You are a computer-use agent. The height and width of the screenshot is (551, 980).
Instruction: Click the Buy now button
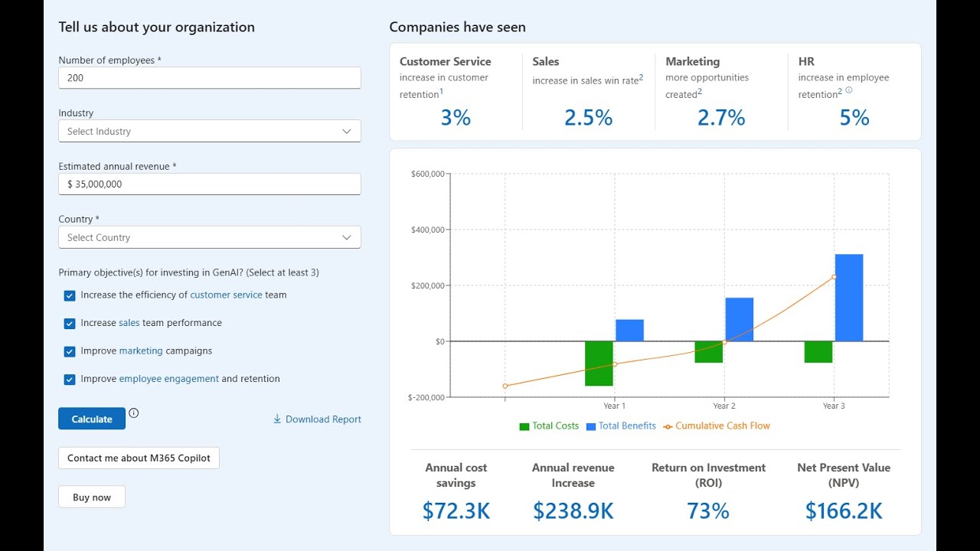coord(92,497)
